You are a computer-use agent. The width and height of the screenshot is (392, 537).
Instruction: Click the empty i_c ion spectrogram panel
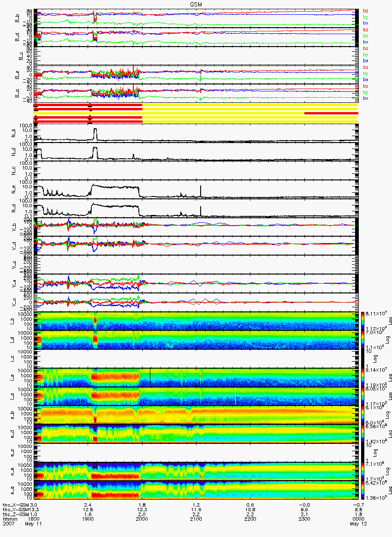click(x=196, y=358)
